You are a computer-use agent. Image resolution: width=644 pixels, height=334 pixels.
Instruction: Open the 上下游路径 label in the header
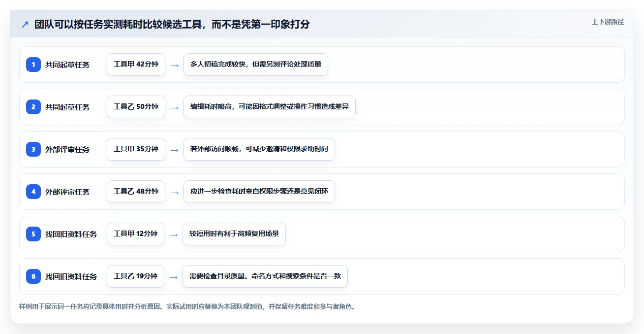608,22
